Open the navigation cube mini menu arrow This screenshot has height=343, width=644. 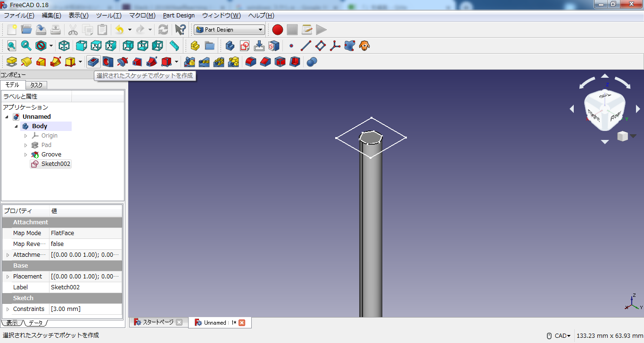[633, 136]
